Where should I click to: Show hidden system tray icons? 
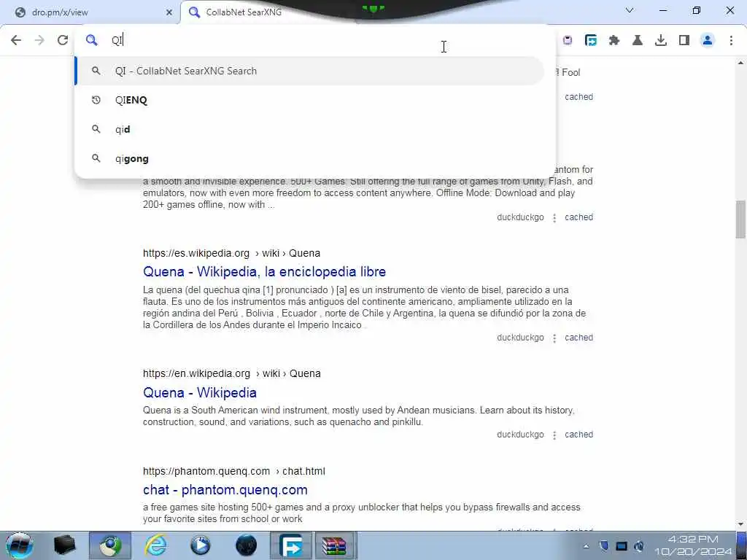(x=586, y=546)
